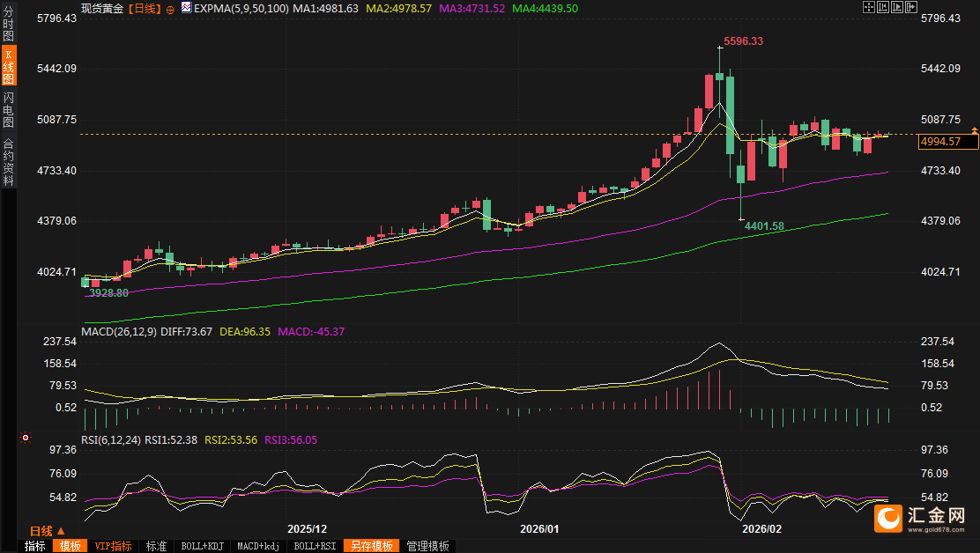
Task: Click RSI2:53.56 value
Action: (x=231, y=440)
